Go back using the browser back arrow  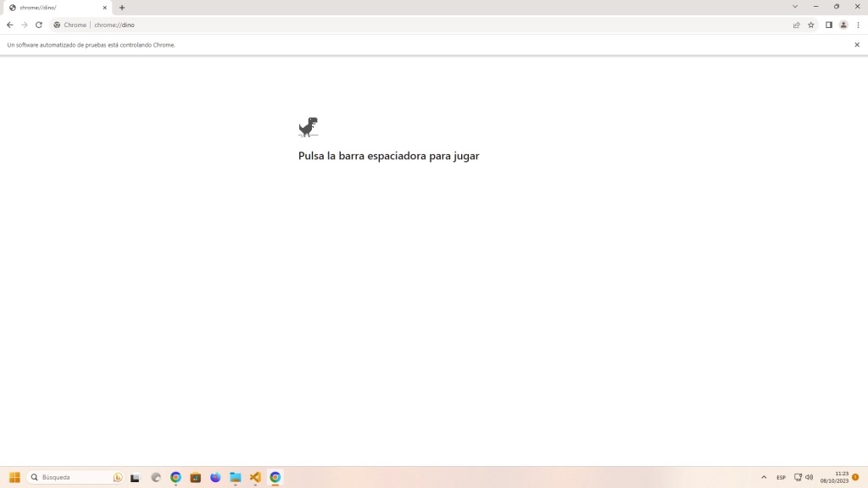[10, 25]
